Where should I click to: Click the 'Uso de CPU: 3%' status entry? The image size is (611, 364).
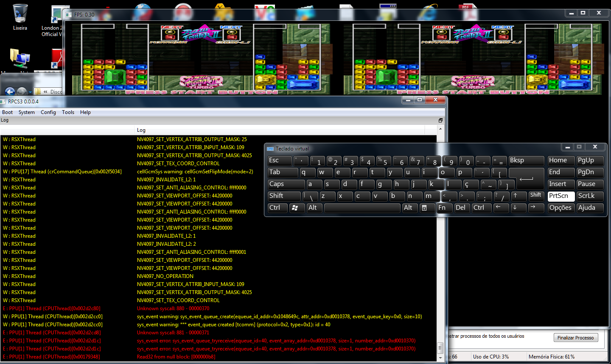(x=491, y=357)
